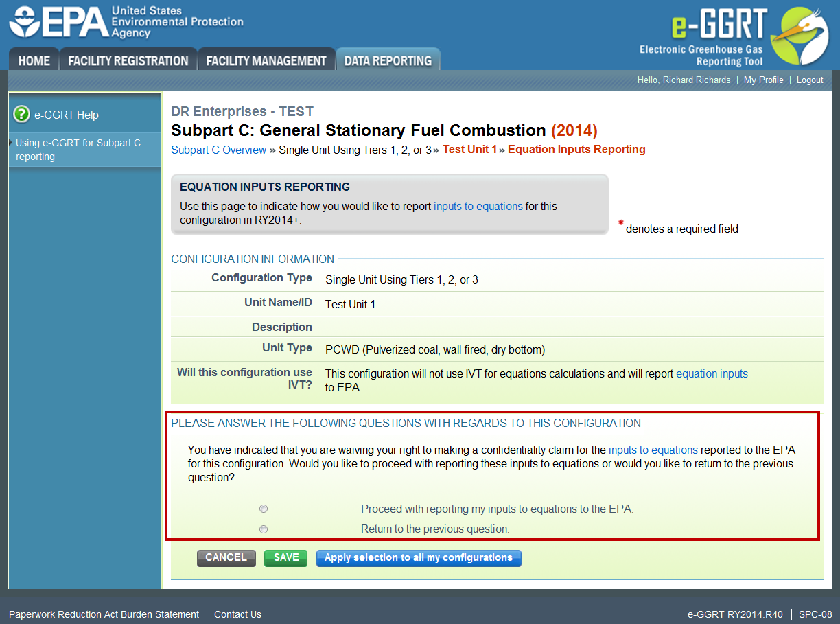The width and height of the screenshot is (840, 624).
Task: Click CANCEL to discard changes
Action: click(x=226, y=557)
